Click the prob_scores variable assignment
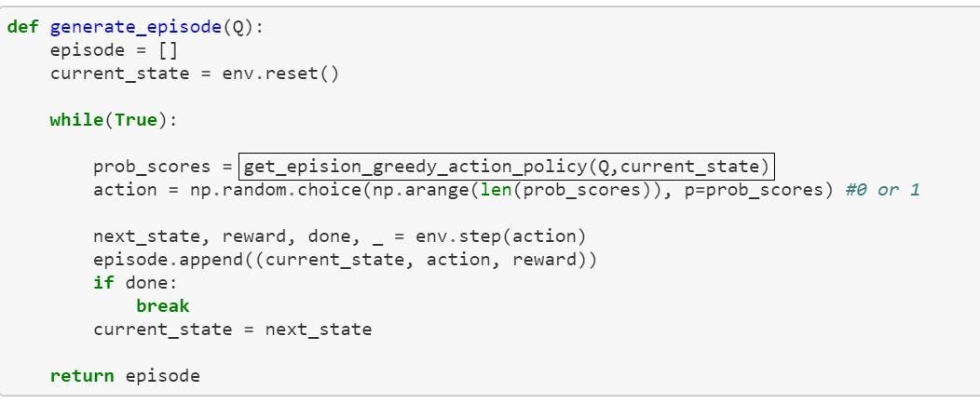This screenshot has height=404, width=980. (152, 167)
